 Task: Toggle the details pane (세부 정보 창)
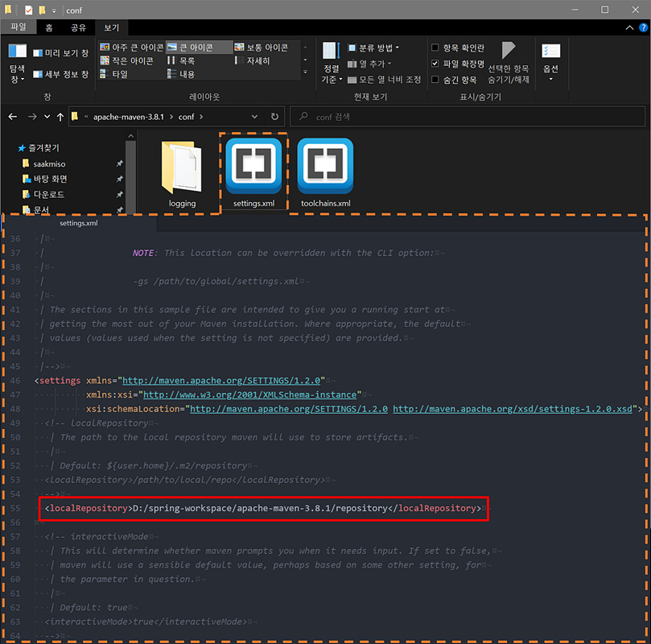60,74
